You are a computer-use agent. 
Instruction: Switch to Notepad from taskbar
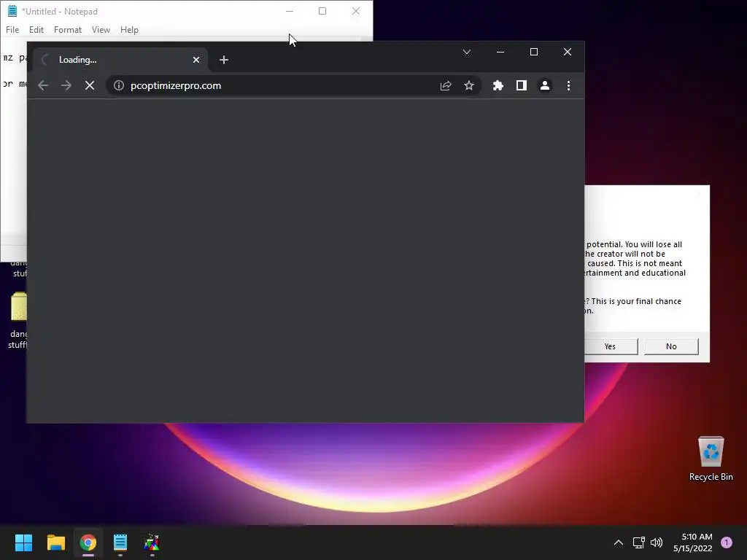point(120,542)
